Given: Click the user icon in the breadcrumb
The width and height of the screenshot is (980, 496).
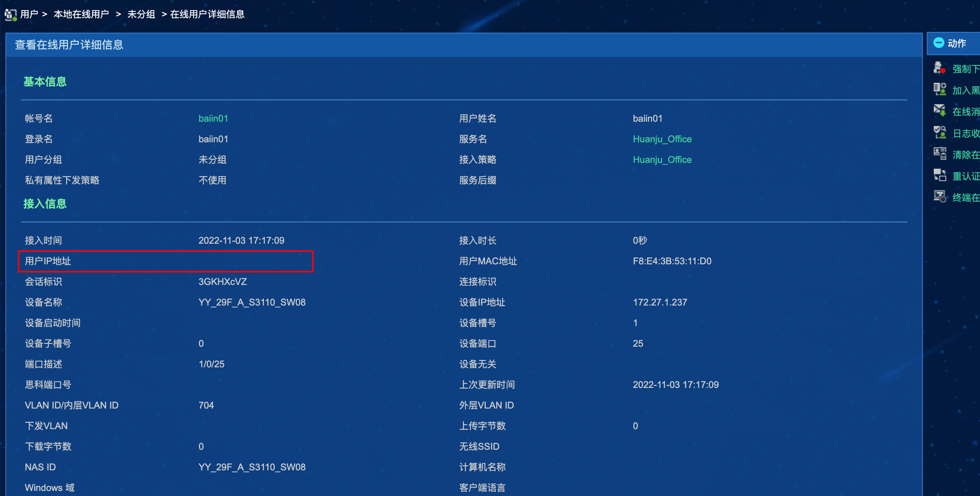Looking at the screenshot, I should [10, 15].
